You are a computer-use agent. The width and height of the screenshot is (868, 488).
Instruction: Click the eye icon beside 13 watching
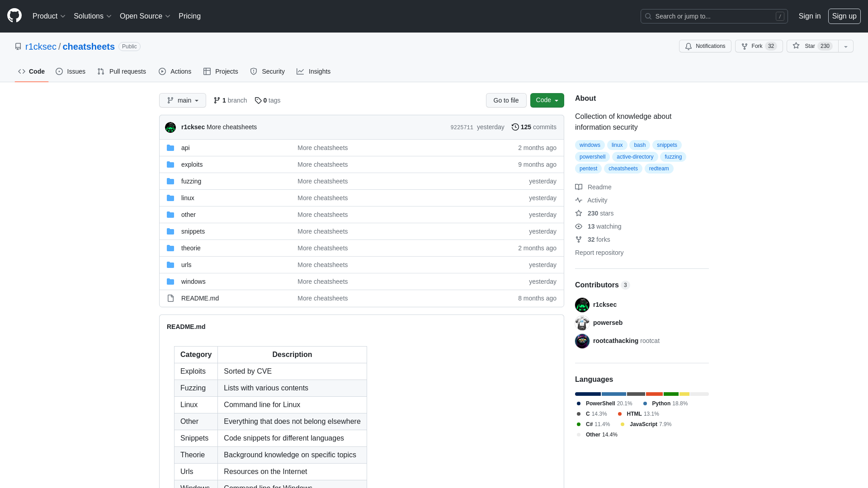tap(579, 226)
